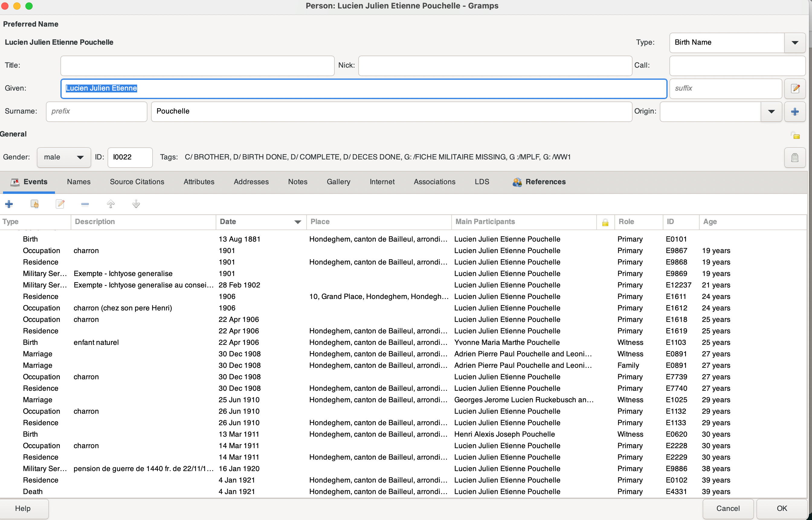Sort events by ID column header
The image size is (812, 520).
pyautogui.click(x=681, y=222)
